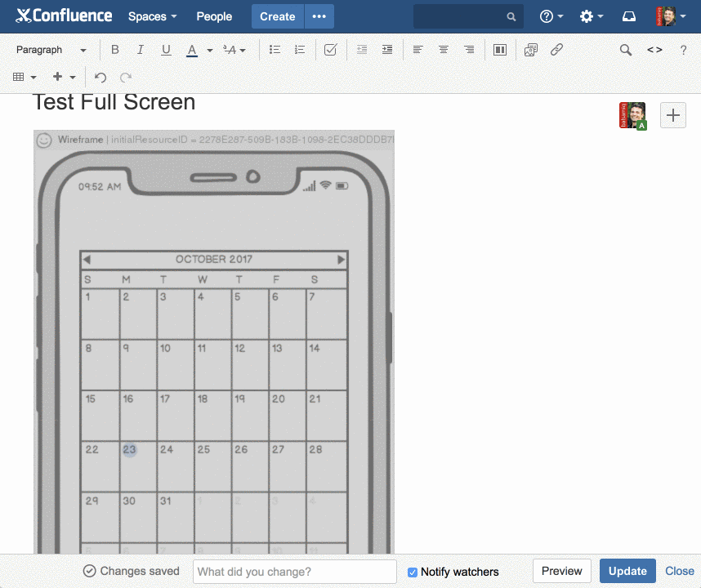Click the Update button
The width and height of the screenshot is (701, 588).
pyautogui.click(x=627, y=571)
